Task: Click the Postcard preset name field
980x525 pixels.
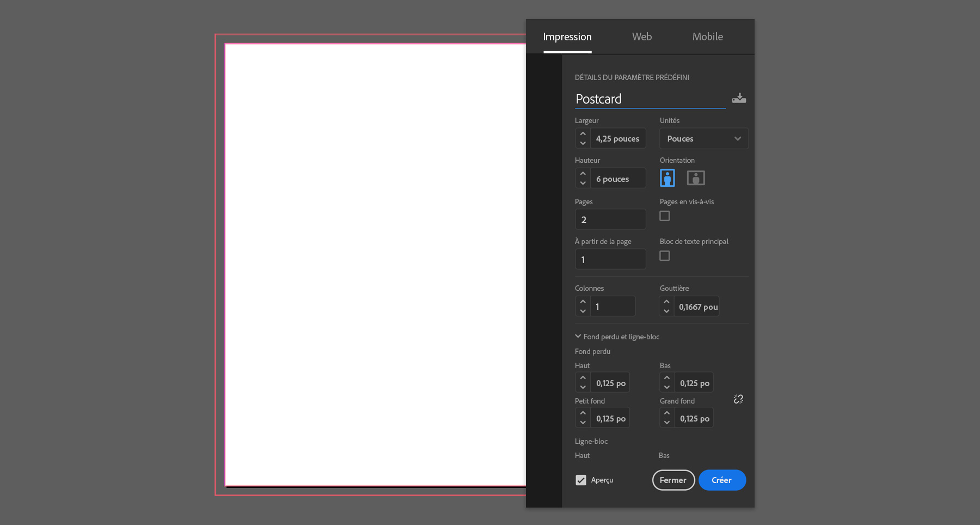Action: tap(650, 99)
